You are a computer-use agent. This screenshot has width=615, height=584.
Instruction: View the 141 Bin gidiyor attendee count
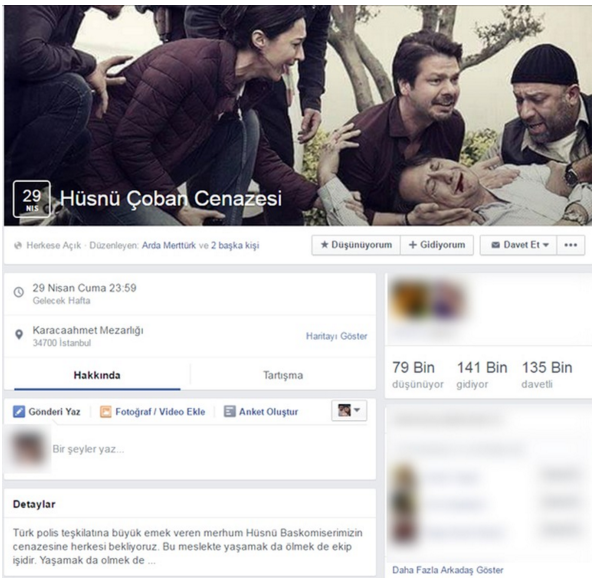482,375
